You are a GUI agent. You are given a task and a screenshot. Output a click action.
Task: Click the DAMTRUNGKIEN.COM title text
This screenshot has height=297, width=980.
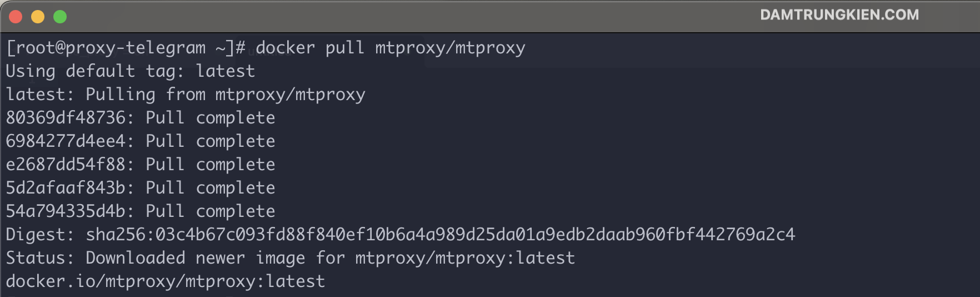pyautogui.click(x=839, y=15)
